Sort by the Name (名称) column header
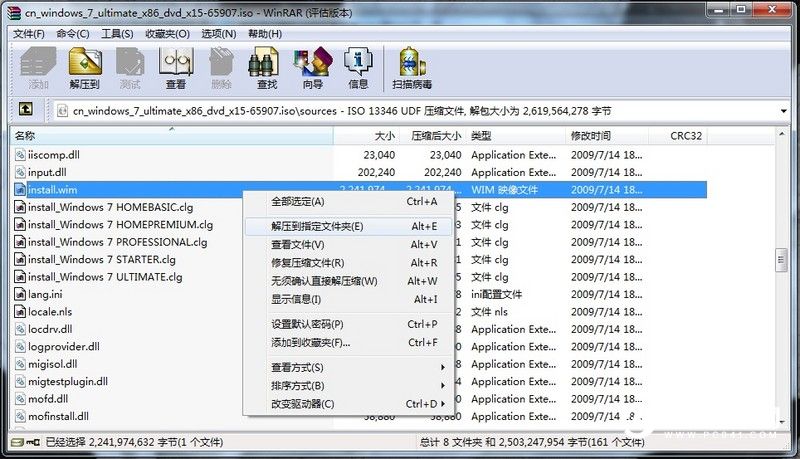The width and height of the screenshot is (800, 459). click(x=171, y=136)
